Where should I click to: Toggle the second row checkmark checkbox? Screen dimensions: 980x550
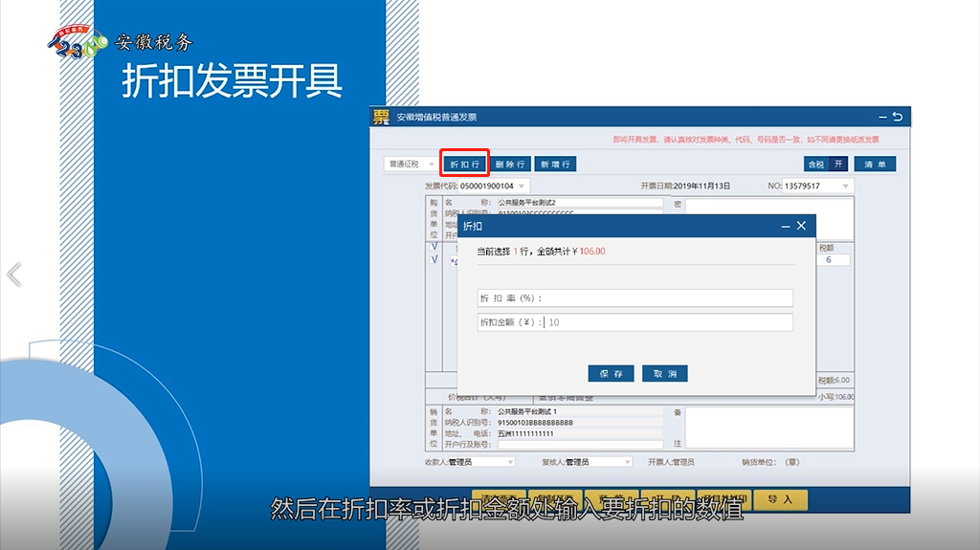pyautogui.click(x=434, y=259)
